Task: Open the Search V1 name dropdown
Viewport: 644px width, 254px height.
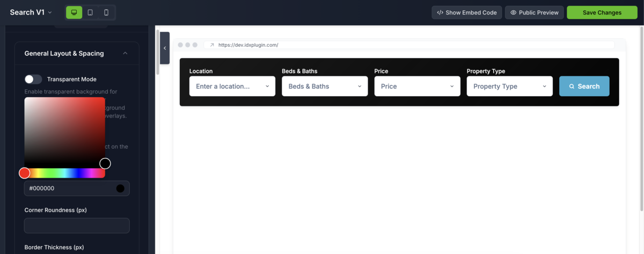Action: pos(31,12)
